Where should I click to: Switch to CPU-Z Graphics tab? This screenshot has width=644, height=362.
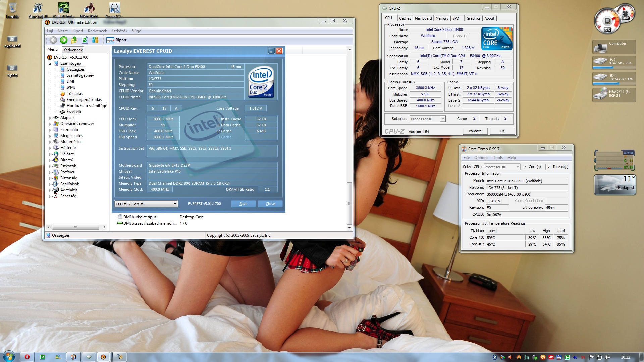point(473,18)
